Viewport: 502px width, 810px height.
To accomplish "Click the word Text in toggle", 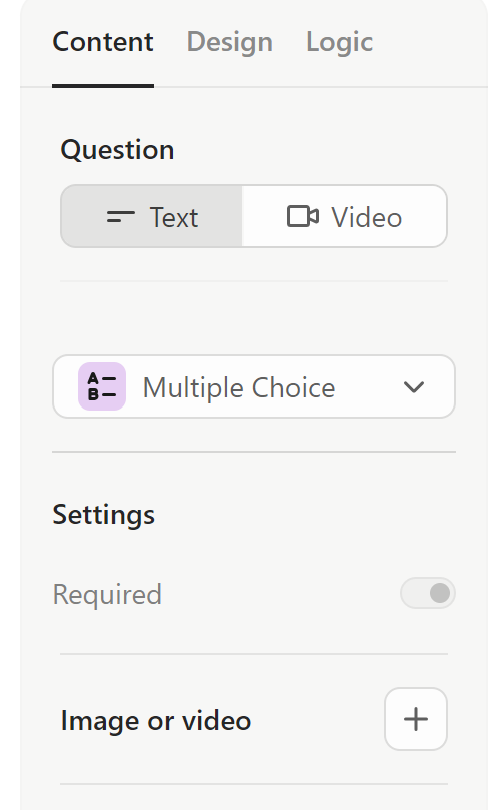I will (174, 217).
